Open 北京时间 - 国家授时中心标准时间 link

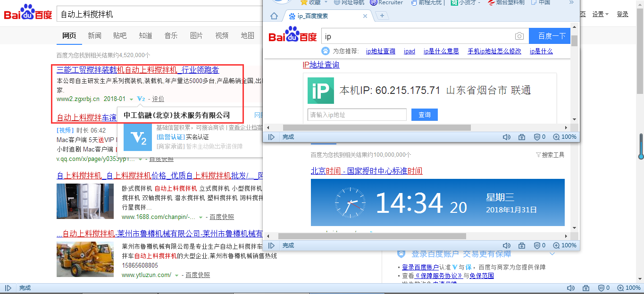tap(367, 171)
